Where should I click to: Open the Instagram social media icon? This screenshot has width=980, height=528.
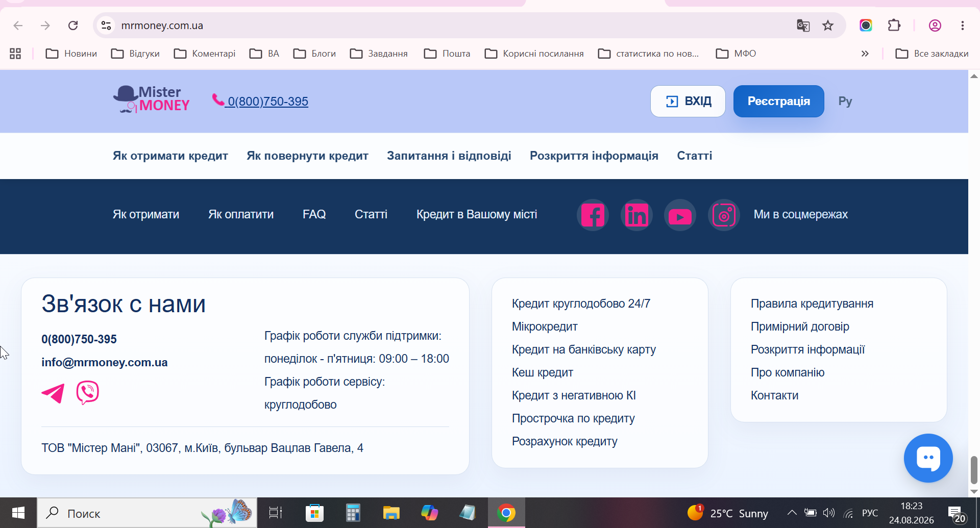pos(724,215)
